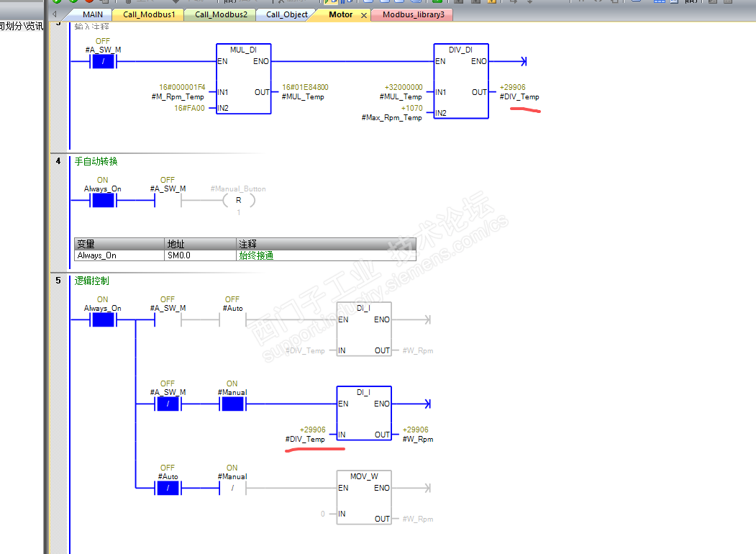
Task: Select #W_Rpm at MOV_W output
Action: [x=417, y=519]
